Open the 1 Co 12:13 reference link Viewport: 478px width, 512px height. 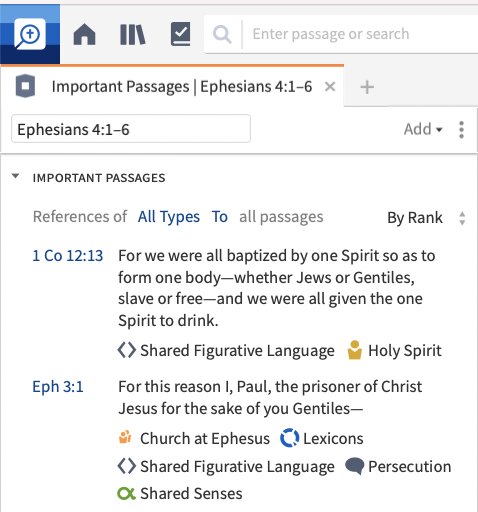click(x=68, y=256)
